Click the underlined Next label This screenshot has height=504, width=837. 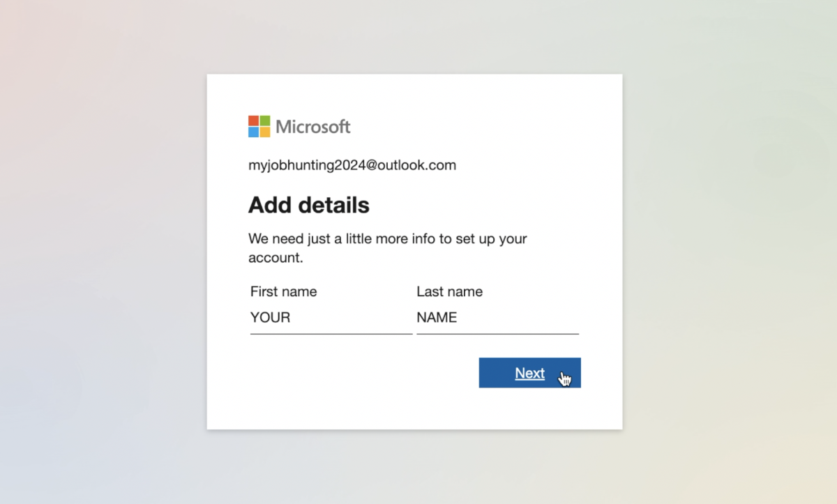[529, 373]
